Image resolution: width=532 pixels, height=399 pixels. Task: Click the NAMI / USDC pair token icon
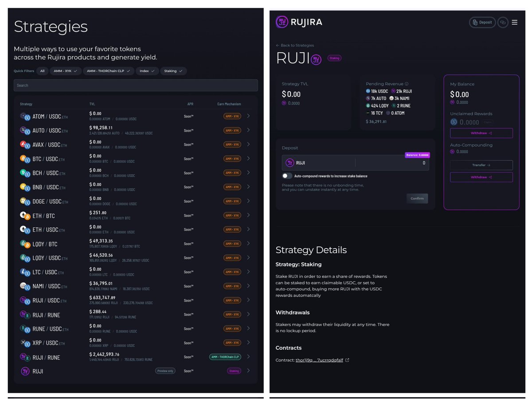pyautogui.click(x=25, y=286)
